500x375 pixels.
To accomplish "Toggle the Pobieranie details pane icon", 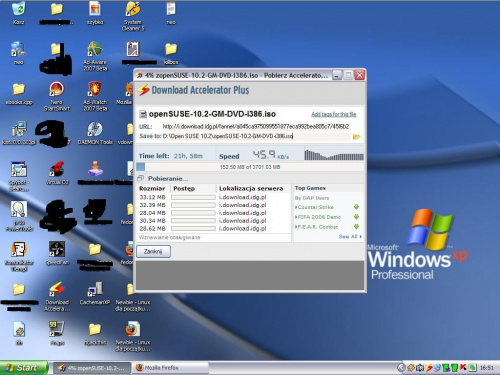I will [141, 178].
